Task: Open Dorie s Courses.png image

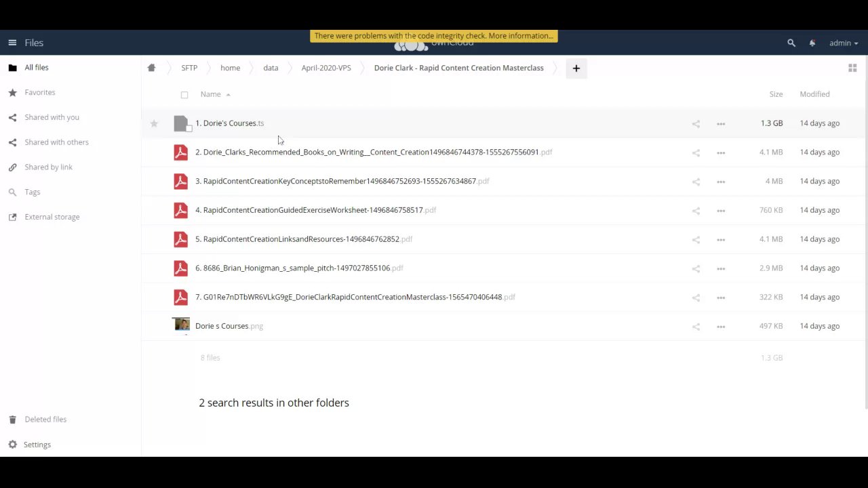Action: point(229,326)
